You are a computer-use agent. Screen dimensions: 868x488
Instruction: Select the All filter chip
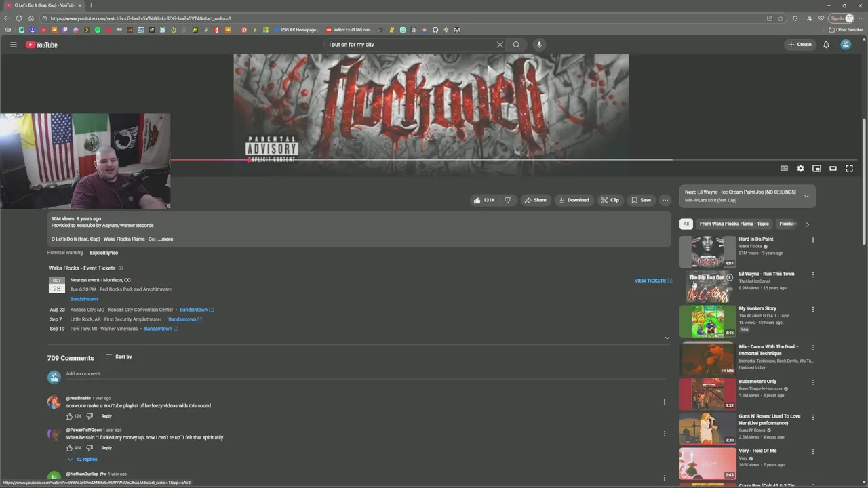pyautogui.click(x=686, y=224)
